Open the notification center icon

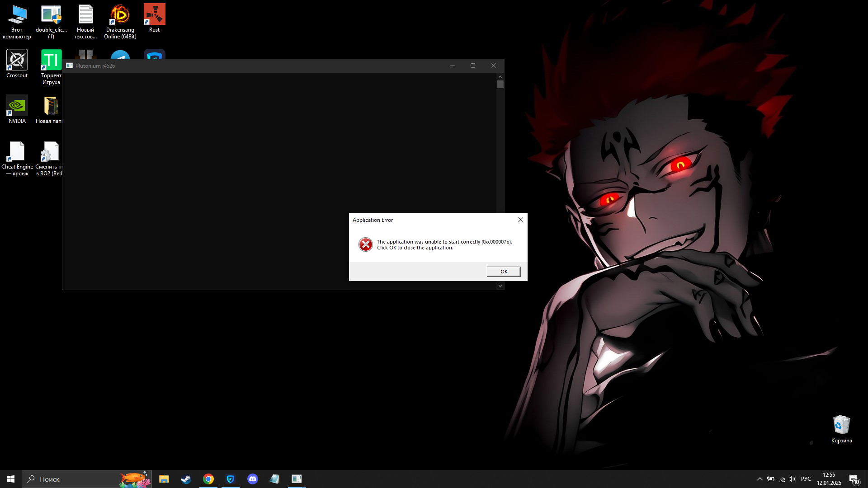point(854,479)
